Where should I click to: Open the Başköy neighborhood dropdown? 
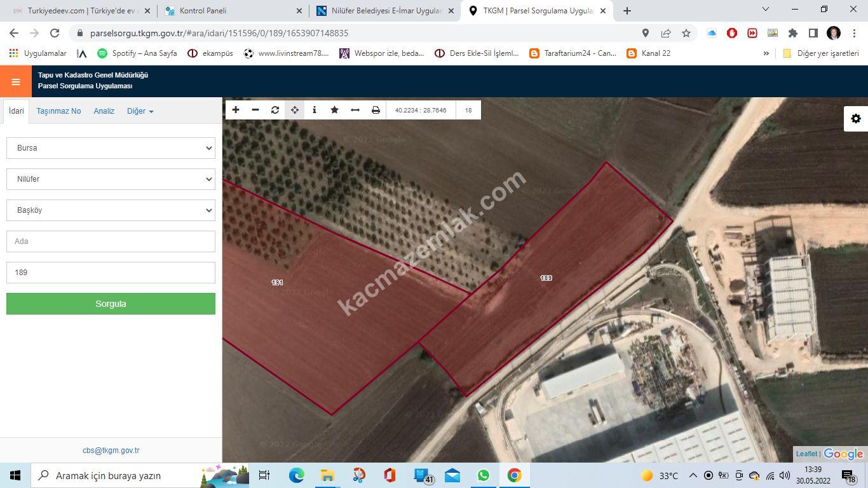111,210
